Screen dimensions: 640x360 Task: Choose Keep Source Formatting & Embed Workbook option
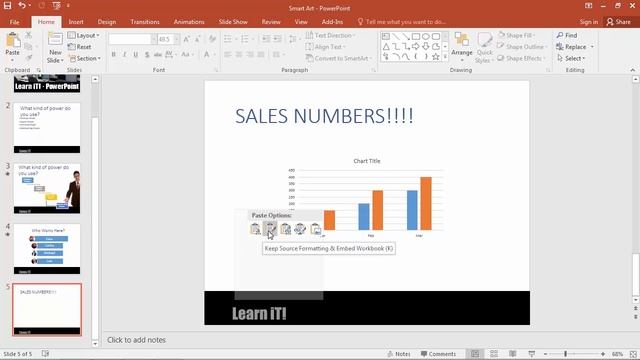click(x=270, y=229)
